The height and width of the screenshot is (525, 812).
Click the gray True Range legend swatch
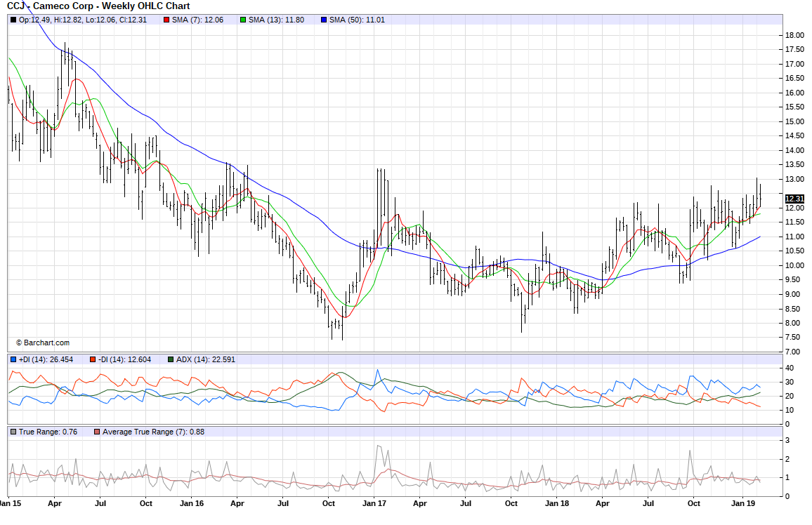point(13,432)
